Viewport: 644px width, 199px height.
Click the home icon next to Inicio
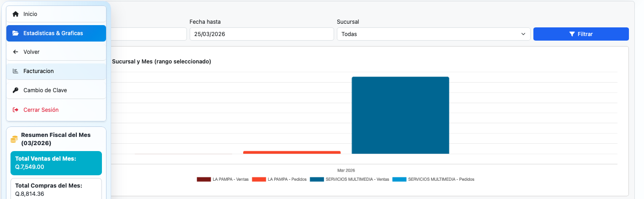point(16,14)
